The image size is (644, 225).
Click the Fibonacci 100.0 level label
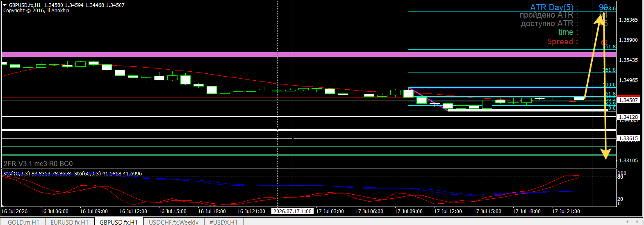tap(610, 85)
